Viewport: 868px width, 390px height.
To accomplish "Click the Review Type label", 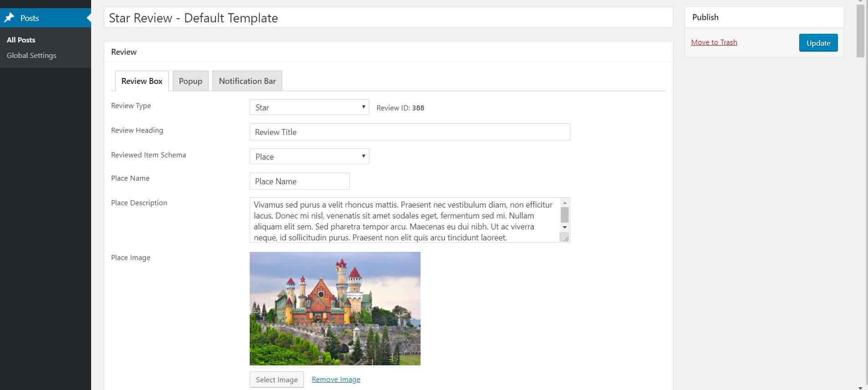I will click(x=131, y=105).
